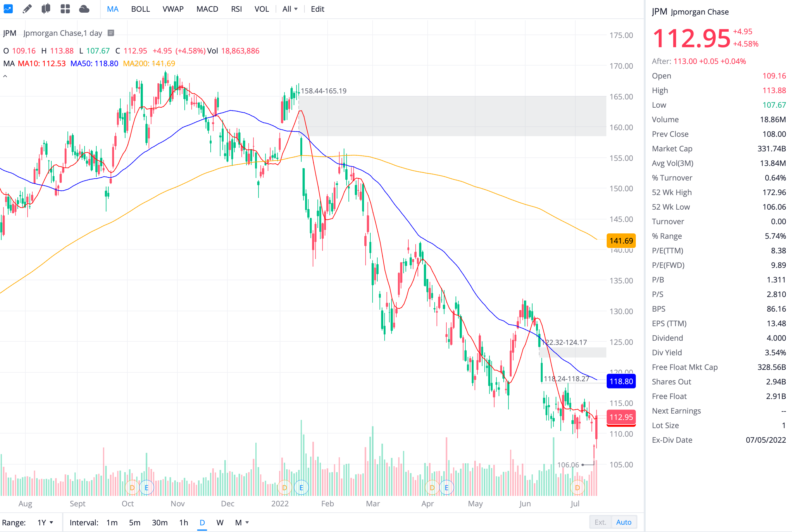Click the candlestick chart style icon
The height and width of the screenshot is (532, 792).
46,9
